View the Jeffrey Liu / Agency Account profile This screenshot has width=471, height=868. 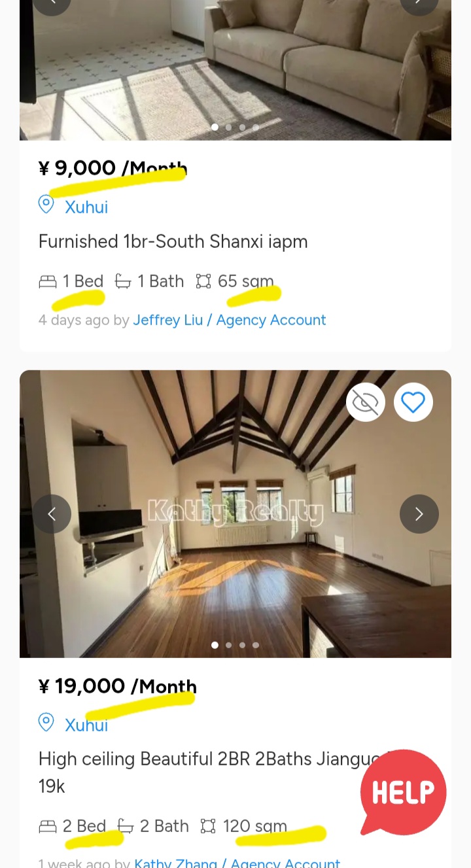229,320
